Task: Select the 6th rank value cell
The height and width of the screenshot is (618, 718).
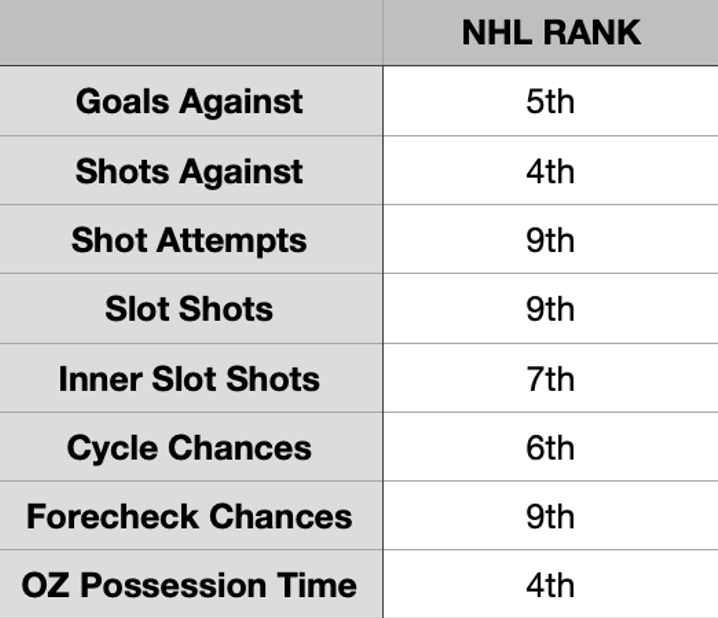Action: (550, 448)
